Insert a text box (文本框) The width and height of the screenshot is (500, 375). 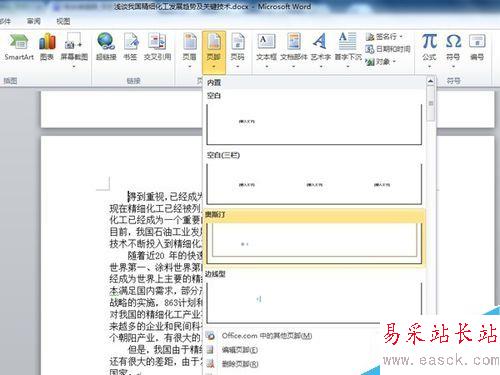click(x=266, y=50)
